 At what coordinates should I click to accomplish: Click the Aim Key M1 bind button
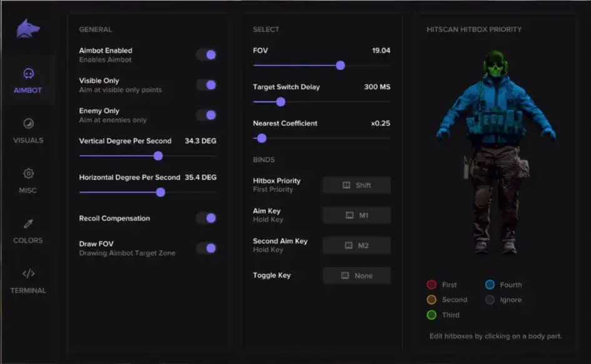pyautogui.click(x=356, y=215)
